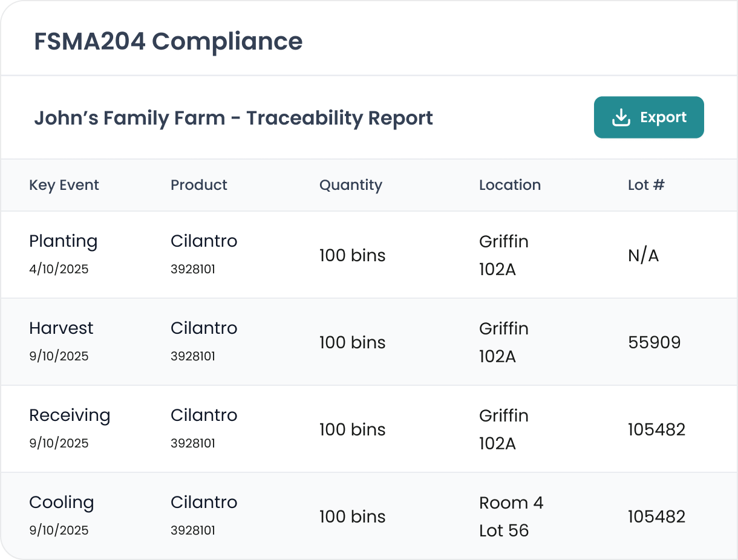Select 100 bins quantity in Receiving row
The height and width of the screenshot is (560, 738).
352,429
